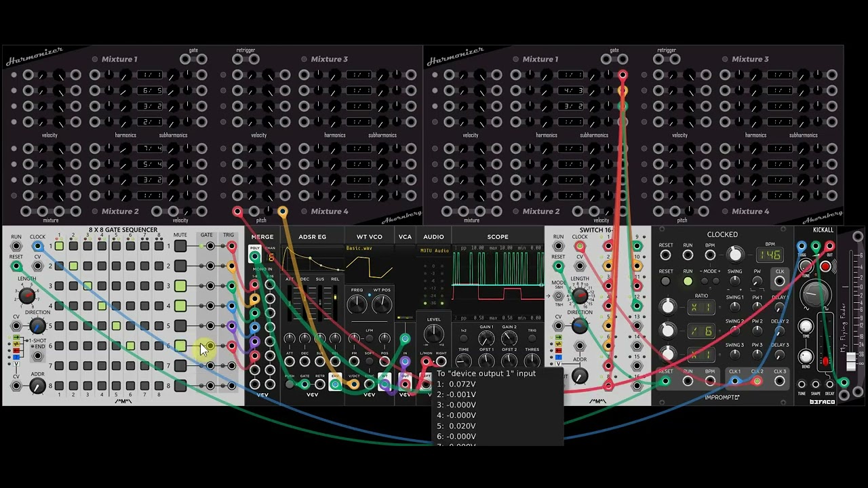Click the POLY output jack on MERGE

click(x=255, y=257)
